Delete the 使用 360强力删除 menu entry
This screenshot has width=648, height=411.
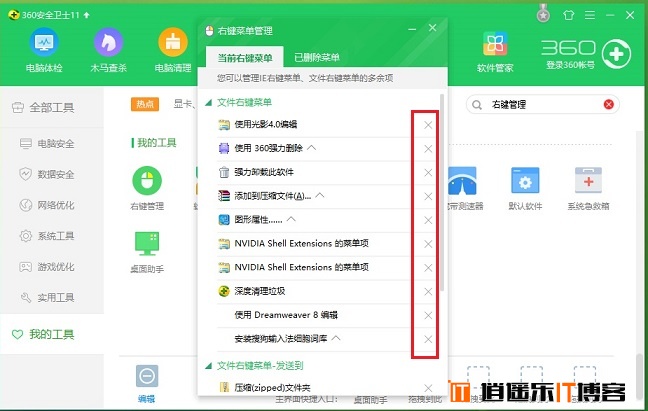[x=428, y=149]
